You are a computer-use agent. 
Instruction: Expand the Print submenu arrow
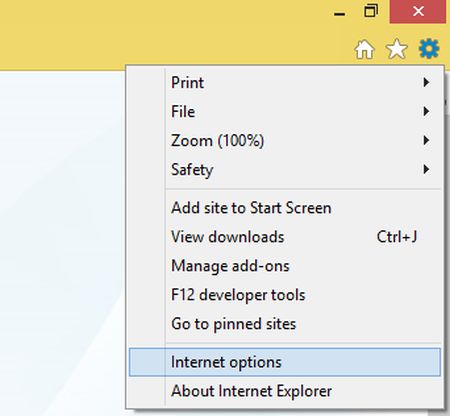426,82
